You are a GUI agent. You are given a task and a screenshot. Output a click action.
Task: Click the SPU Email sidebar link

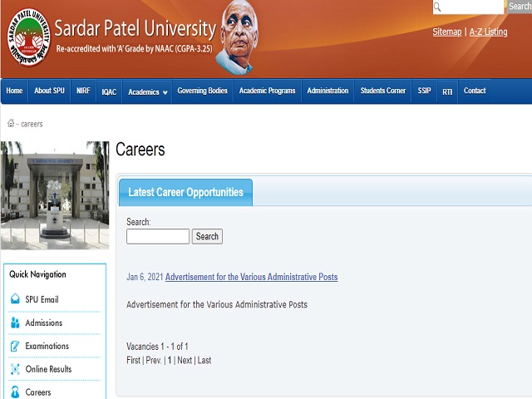point(42,299)
